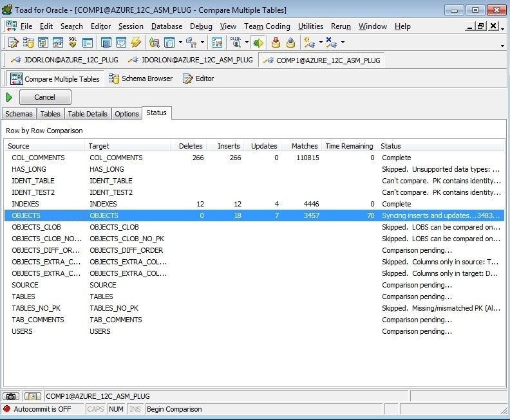Switch to the Options tab
This screenshot has height=420, width=510.
click(x=126, y=114)
